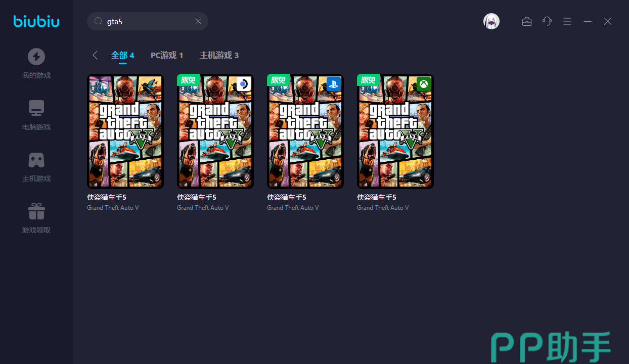Viewport: 629px width, 364px height.
Task: Select the 全部 4 tab
Action: (x=123, y=55)
